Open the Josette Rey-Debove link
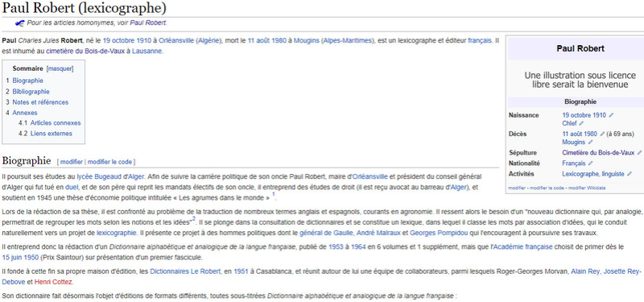 [x=621, y=271]
